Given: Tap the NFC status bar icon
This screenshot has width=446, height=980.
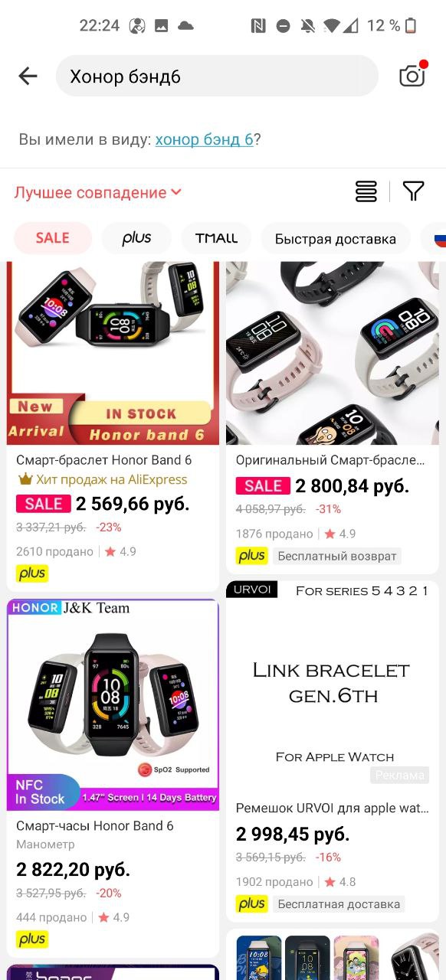Looking at the screenshot, I should (x=258, y=26).
